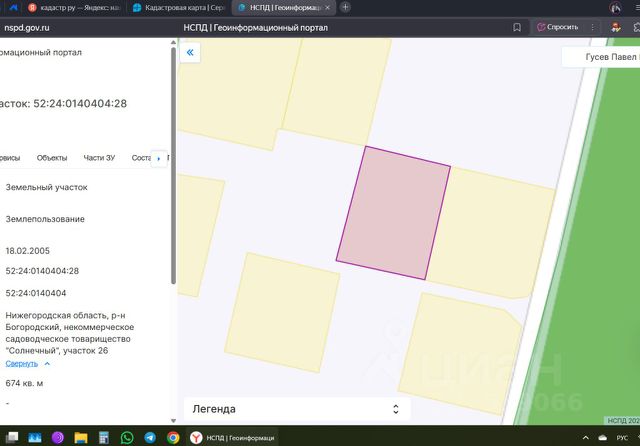The height and width of the screenshot is (446, 640).
Task: Open the colorful extension icon near Спросить
Action: 616,27
